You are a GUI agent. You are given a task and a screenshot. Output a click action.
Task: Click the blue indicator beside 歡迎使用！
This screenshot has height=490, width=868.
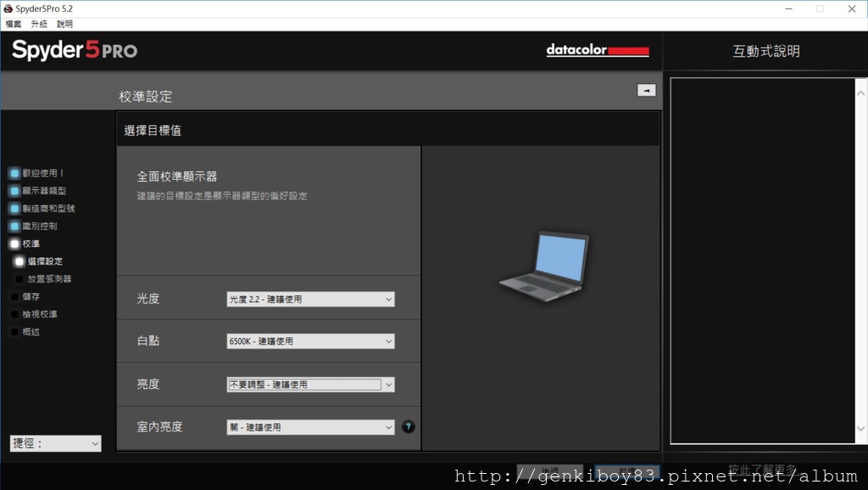pyautogui.click(x=15, y=173)
